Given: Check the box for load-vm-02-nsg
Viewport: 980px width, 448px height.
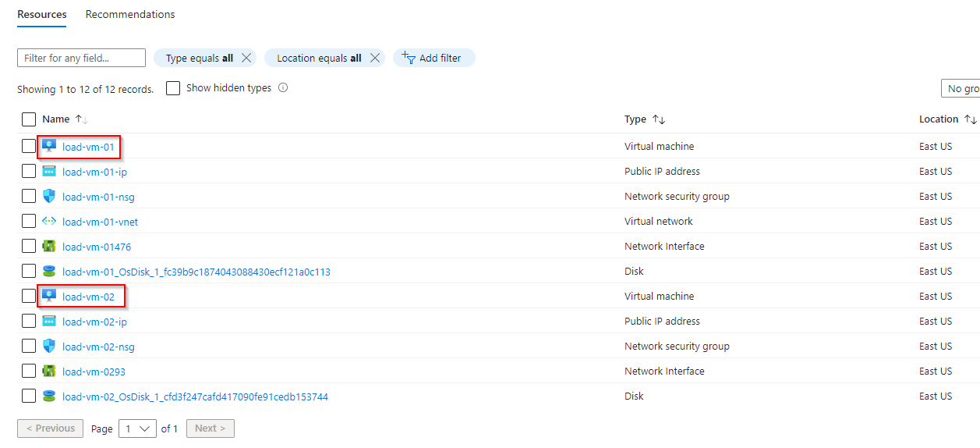Looking at the screenshot, I should tap(29, 346).
